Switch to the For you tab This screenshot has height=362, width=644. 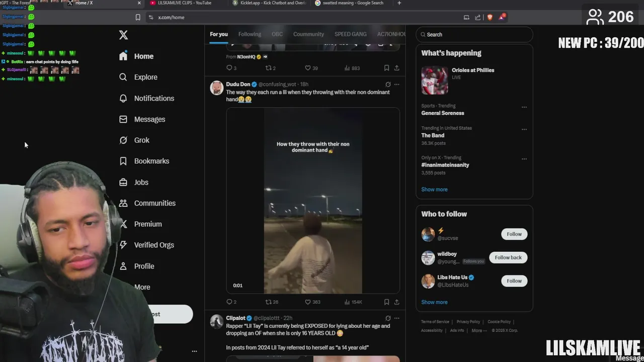[219, 34]
